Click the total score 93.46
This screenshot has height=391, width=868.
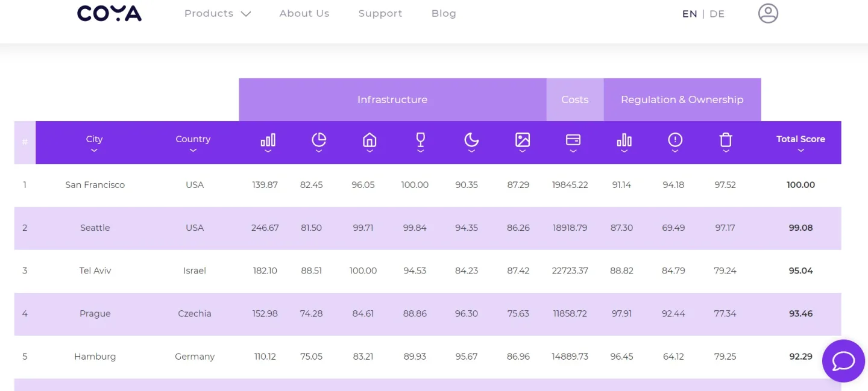click(x=800, y=313)
